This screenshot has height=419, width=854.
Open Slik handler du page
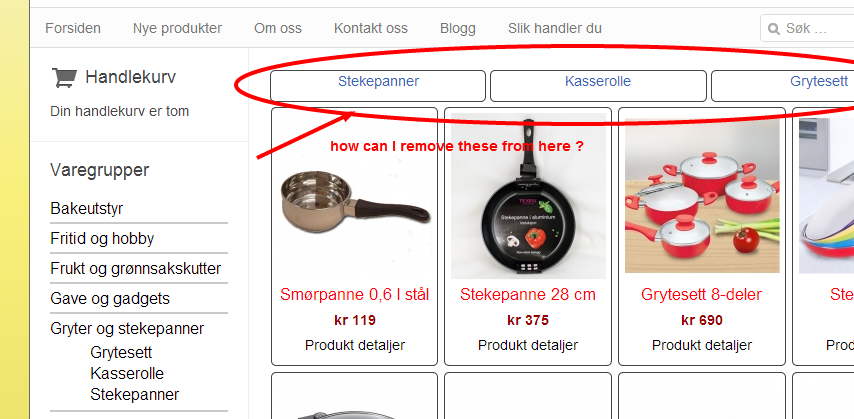[x=555, y=28]
